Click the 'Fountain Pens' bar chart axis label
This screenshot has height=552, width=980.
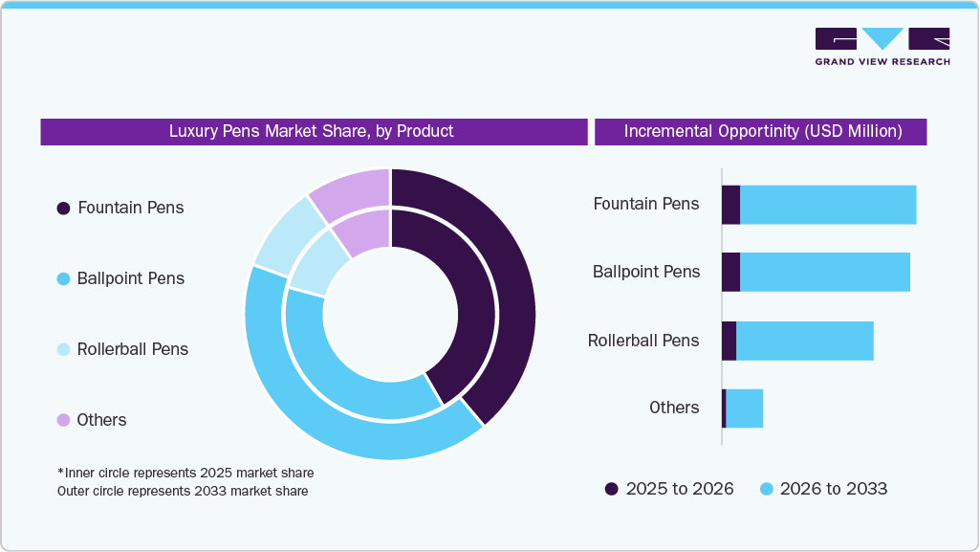pos(646,204)
